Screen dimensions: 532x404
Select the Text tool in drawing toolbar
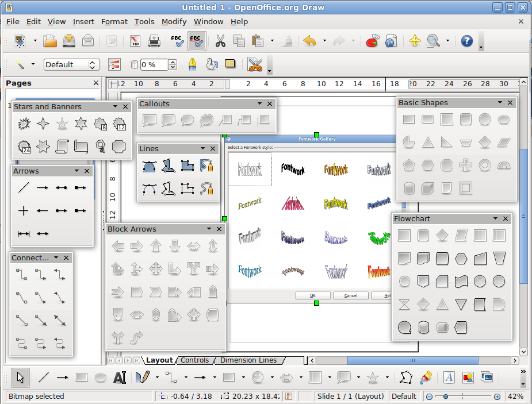[119, 378]
